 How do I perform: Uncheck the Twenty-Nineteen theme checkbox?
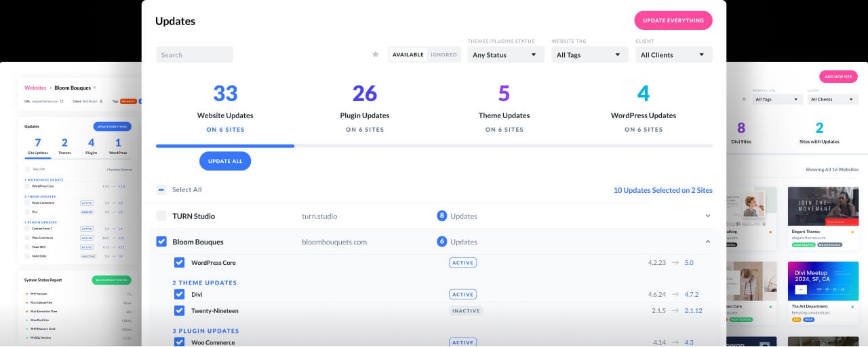[180, 311]
